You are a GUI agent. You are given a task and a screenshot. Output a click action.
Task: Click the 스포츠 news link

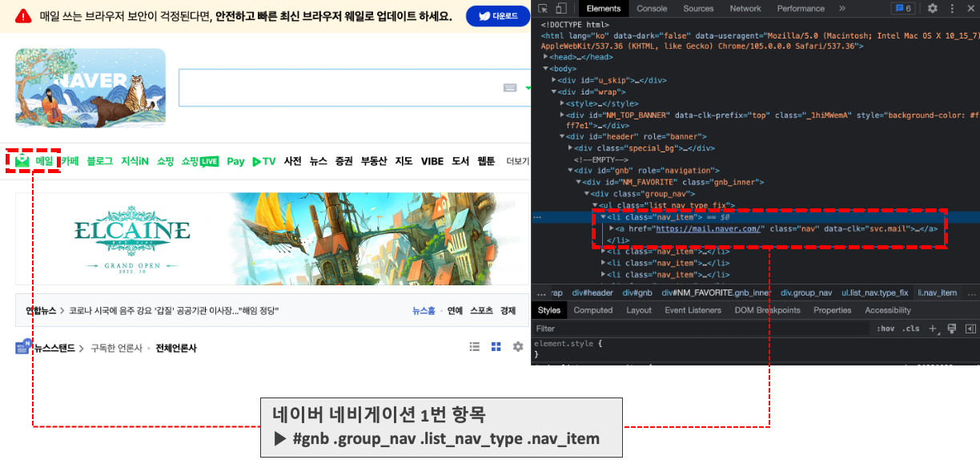[481, 311]
